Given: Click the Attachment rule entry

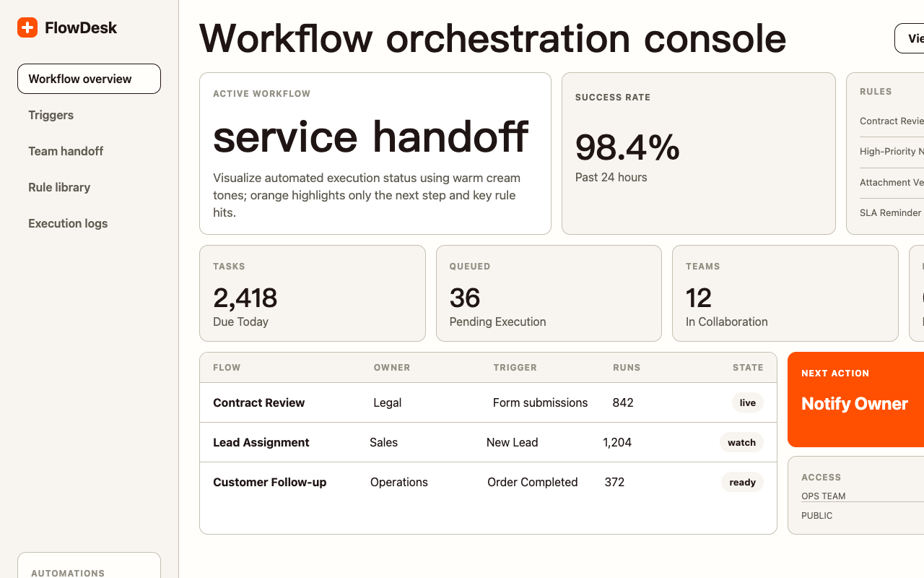Looking at the screenshot, I should click(892, 183).
